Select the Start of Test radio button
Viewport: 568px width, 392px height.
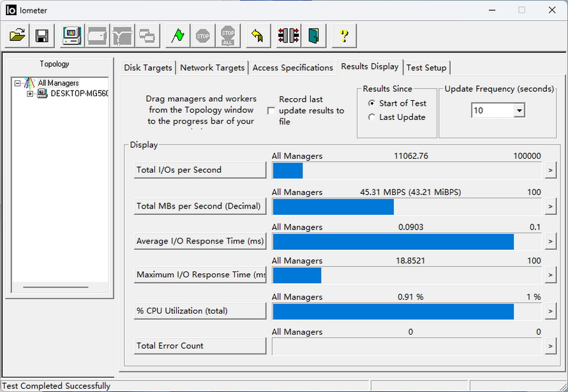pyautogui.click(x=372, y=103)
